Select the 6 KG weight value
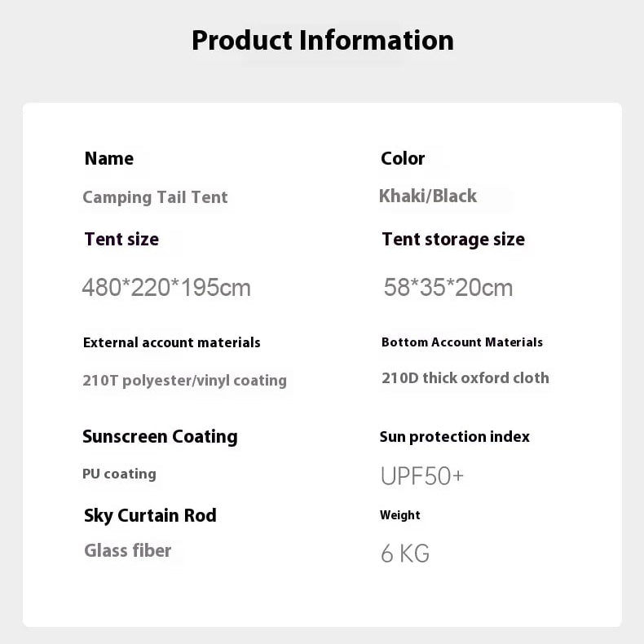 point(405,554)
